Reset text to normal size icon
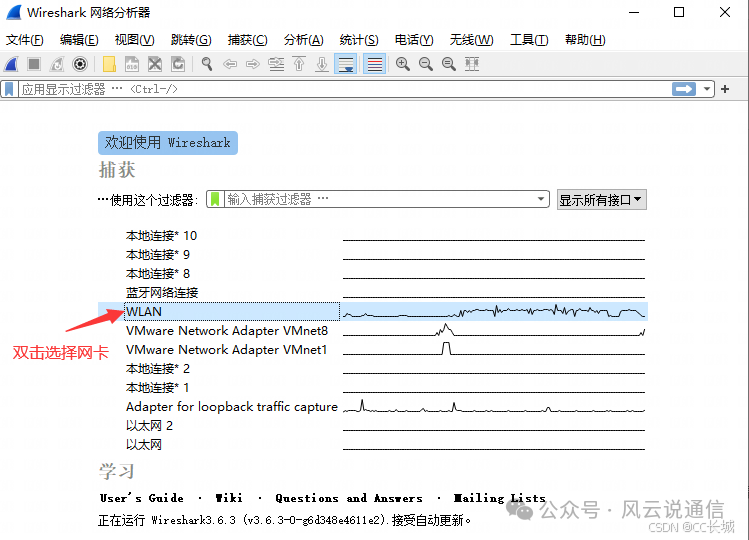Screen dimensions: 749x540 449,64
